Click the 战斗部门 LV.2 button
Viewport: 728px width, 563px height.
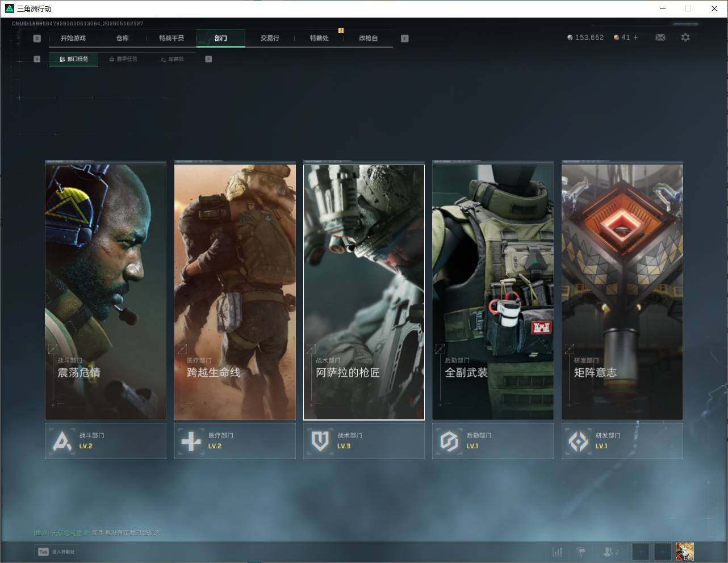[x=106, y=441]
